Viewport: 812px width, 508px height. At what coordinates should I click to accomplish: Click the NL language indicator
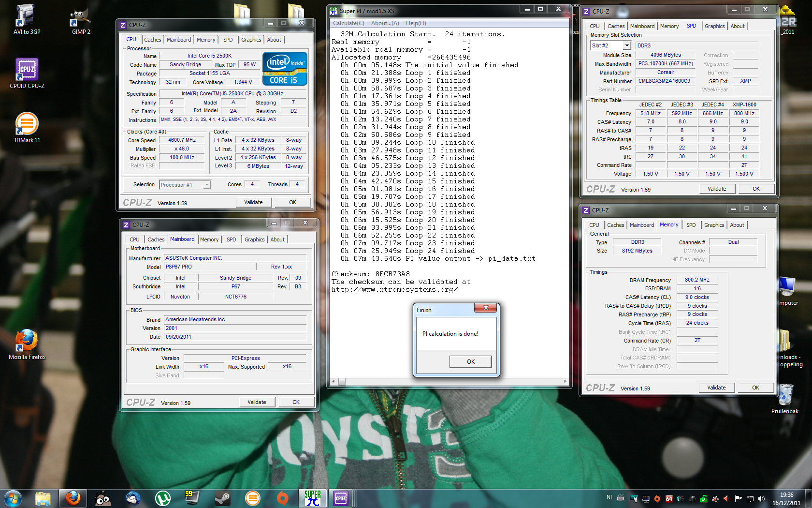[x=610, y=497]
